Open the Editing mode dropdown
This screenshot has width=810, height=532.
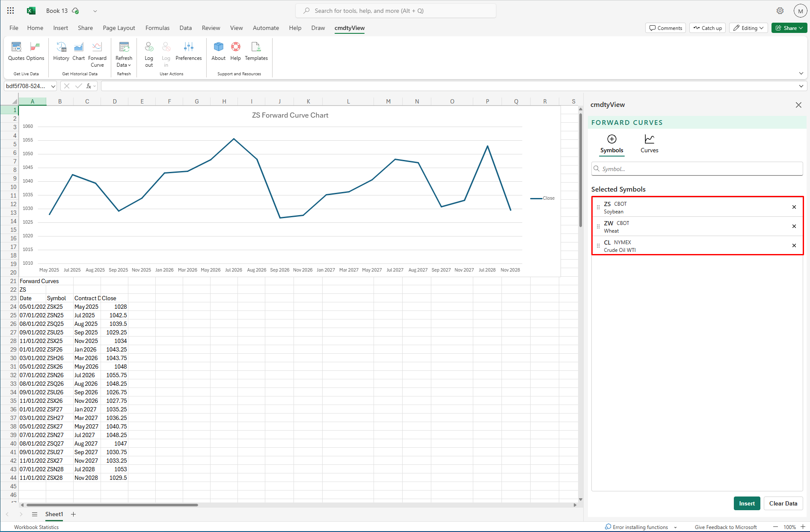click(748, 28)
